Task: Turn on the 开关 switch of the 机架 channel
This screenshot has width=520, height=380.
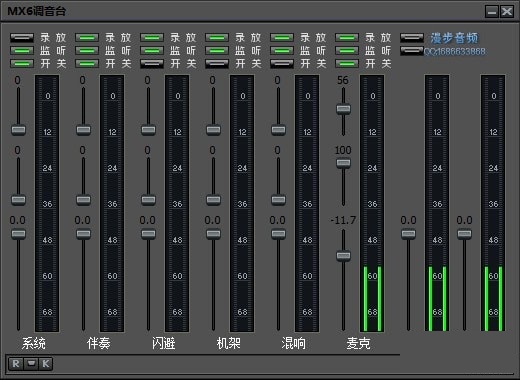Action: point(217,63)
